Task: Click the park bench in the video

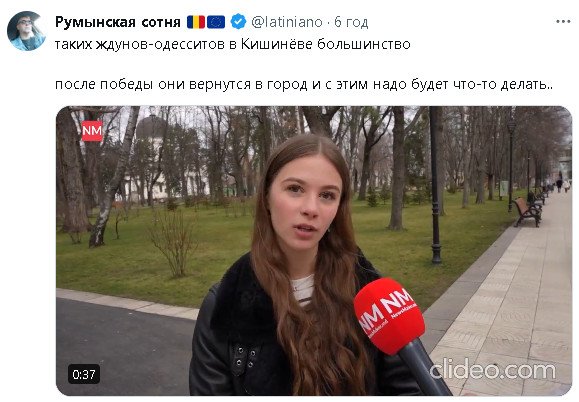Action: tap(527, 212)
